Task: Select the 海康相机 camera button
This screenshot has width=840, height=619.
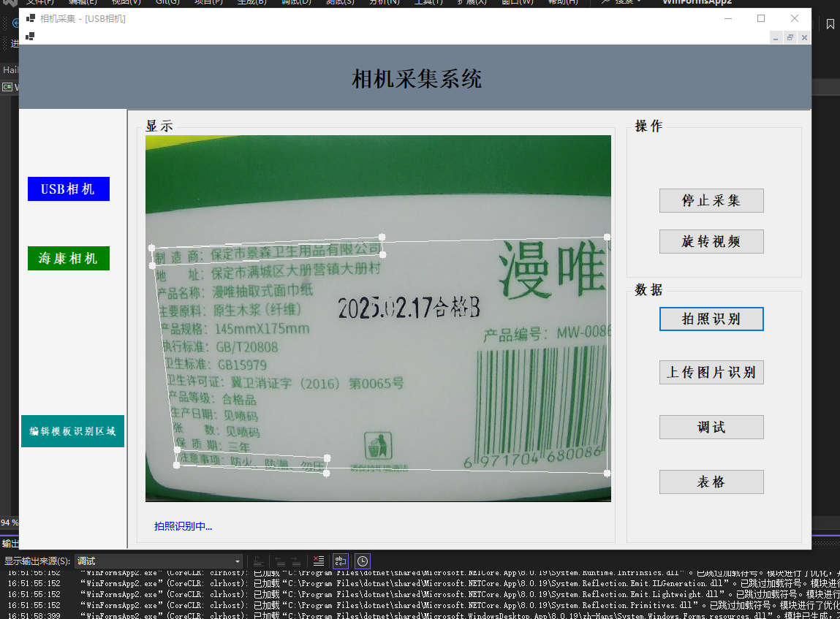Action: [69, 258]
